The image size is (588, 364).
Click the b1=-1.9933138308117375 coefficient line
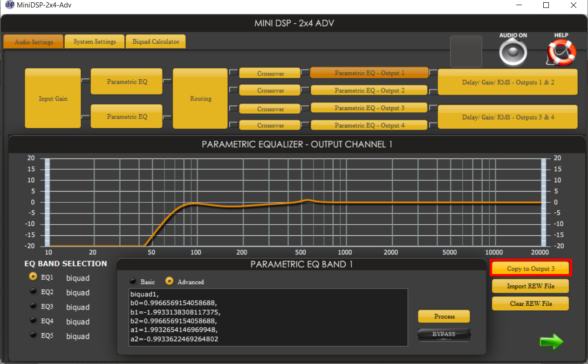pyautogui.click(x=175, y=312)
